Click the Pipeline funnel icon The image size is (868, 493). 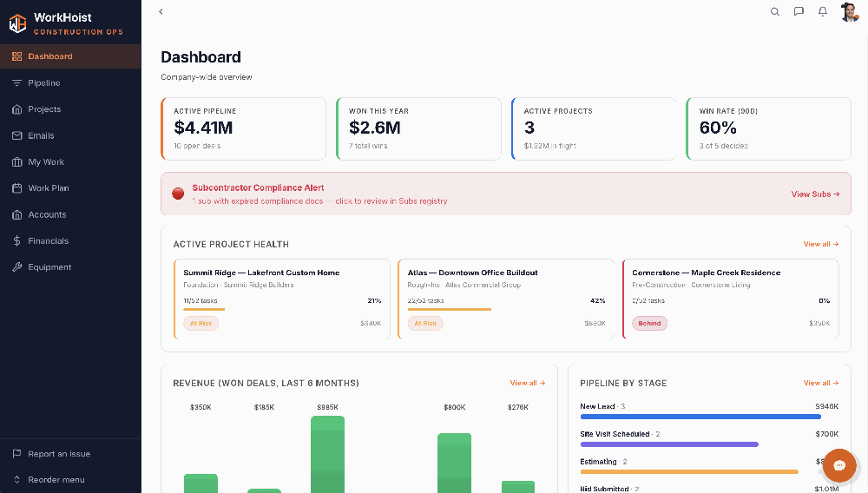[x=17, y=83]
